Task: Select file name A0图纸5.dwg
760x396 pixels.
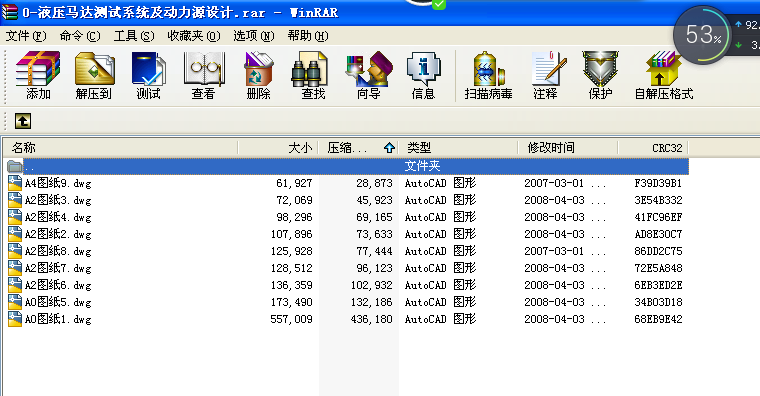Action: tap(58, 302)
